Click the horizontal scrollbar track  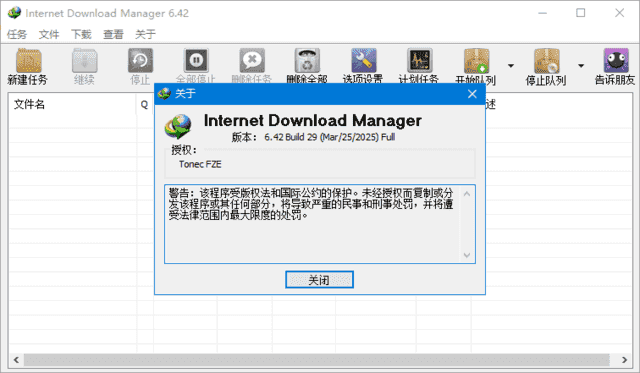click(x=317, y=360)
